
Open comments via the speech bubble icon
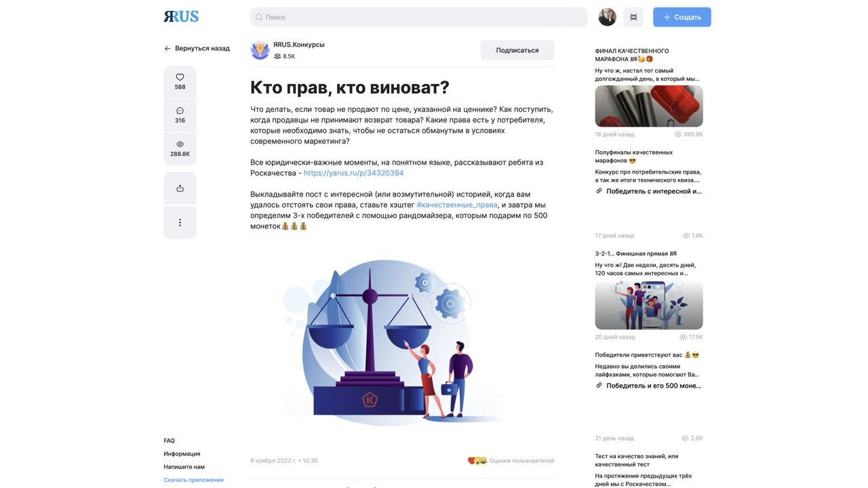coord(180,110)
